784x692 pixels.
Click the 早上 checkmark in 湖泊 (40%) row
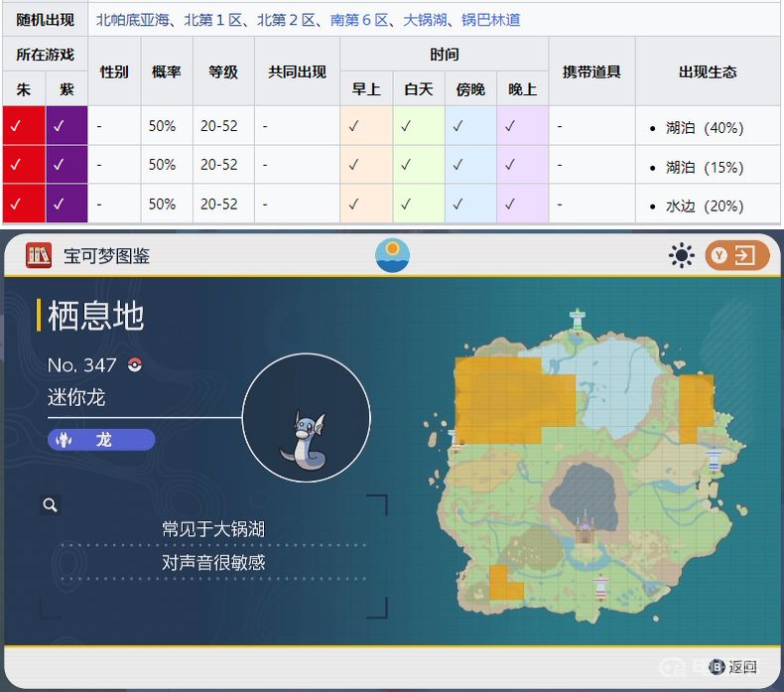pyautogui.click(x=353, y=126)
